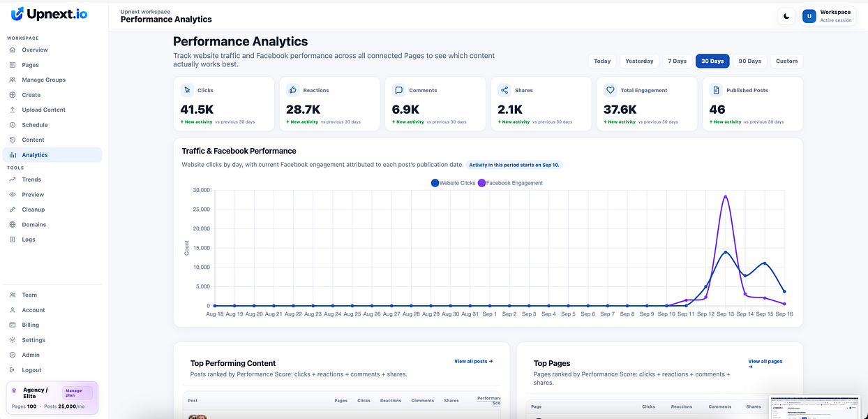Click the View all pages link
The width and height of the screenshot is (868, 419).
(765, 364)
